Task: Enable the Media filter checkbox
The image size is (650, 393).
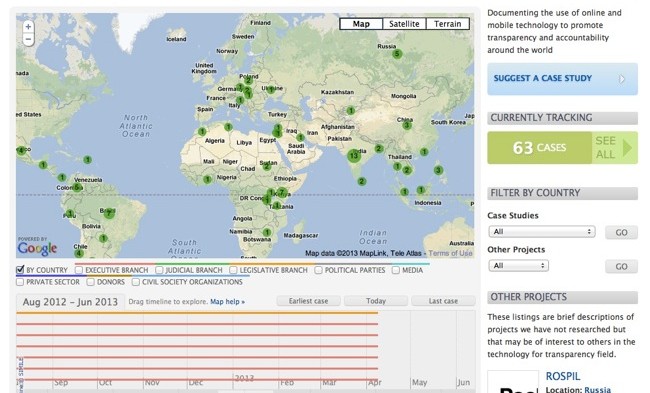Action: (395, 270)
